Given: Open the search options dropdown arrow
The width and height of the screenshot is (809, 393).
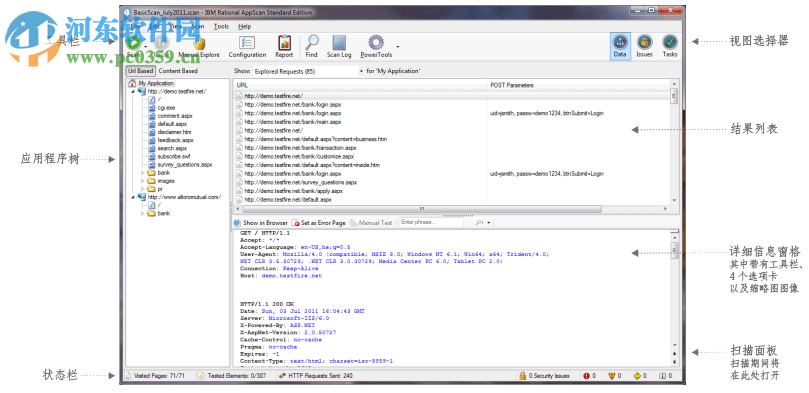Looking at the screenshot, I should tap(489, 223).
